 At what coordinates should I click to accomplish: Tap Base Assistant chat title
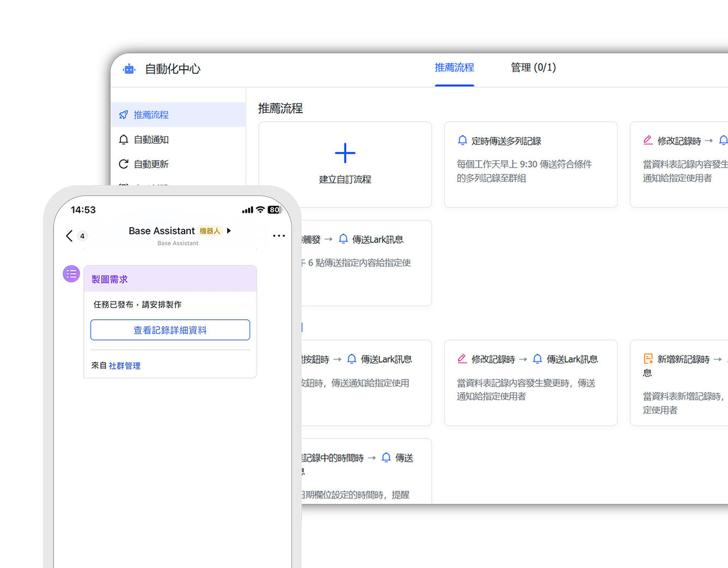click(162, 231)
